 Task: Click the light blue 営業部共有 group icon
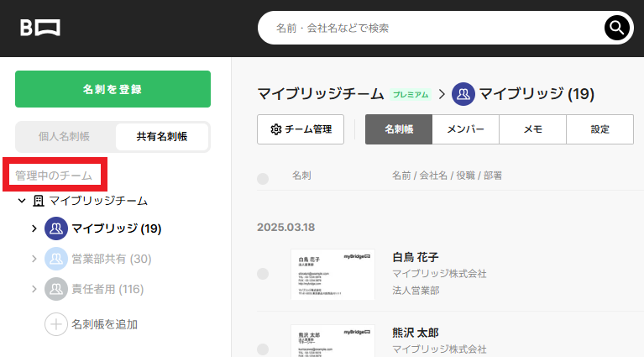coord(56,259)
